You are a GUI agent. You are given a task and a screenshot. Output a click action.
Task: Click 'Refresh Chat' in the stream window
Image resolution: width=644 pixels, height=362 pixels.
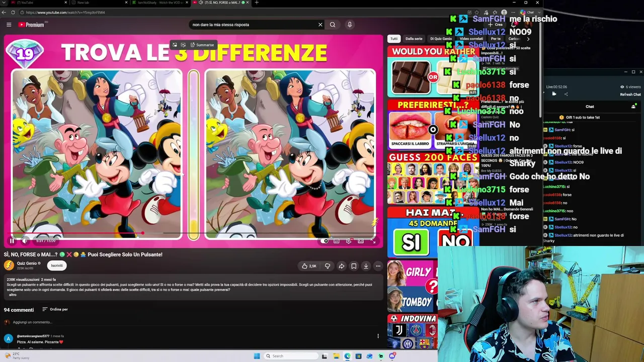click(630, 95)
